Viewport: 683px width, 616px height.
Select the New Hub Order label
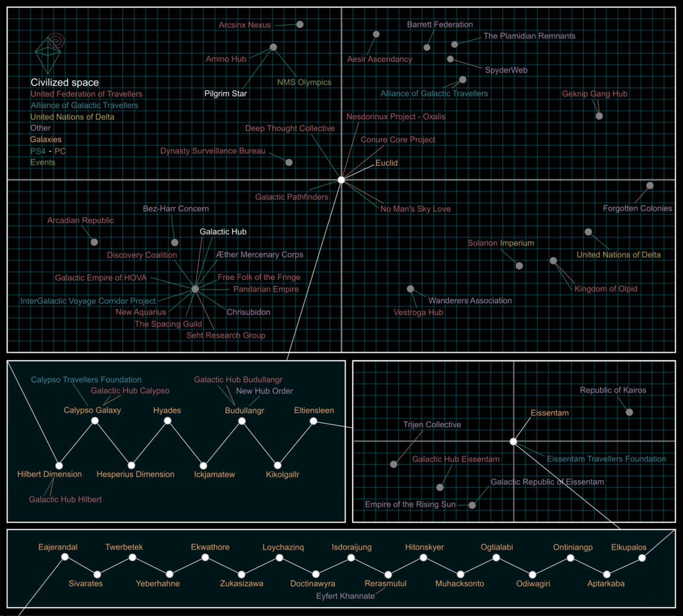coord(264,391)
